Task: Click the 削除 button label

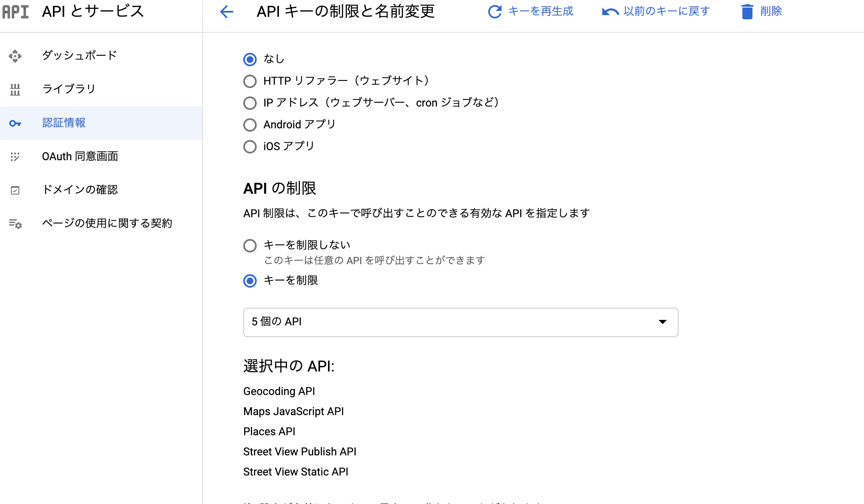Action: tap(771, 11)
